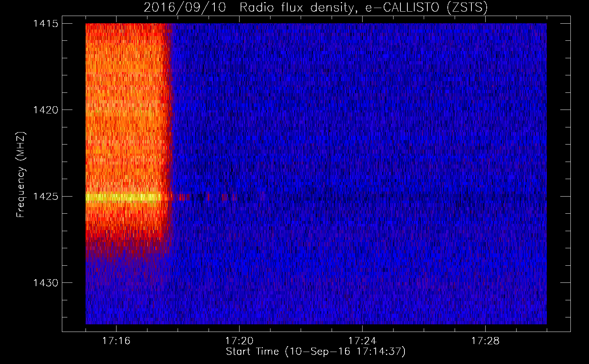
Task: Click the plot title 'Radio flux density, e-CALLISTO (ZSTS)'
Action: (x=363, y=7)
